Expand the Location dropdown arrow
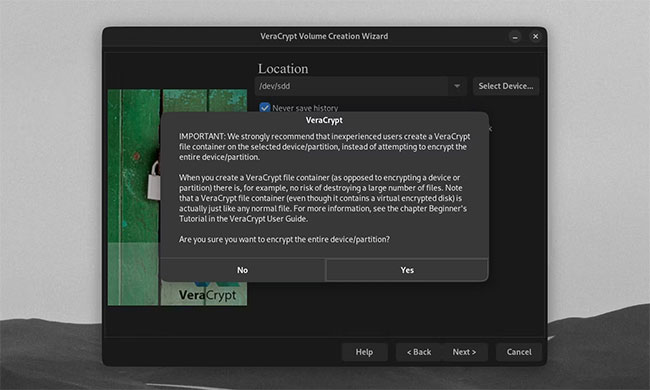 coord(456,86)
